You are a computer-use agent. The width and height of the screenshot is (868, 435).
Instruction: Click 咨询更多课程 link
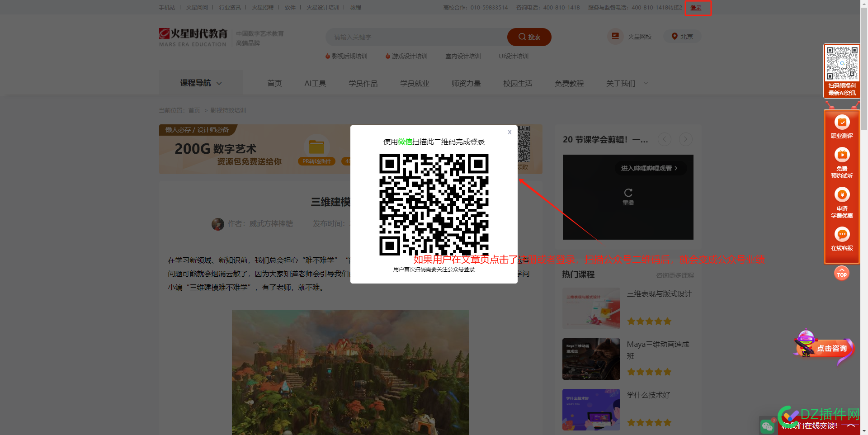pyautogui.click(x=675, y=275)
